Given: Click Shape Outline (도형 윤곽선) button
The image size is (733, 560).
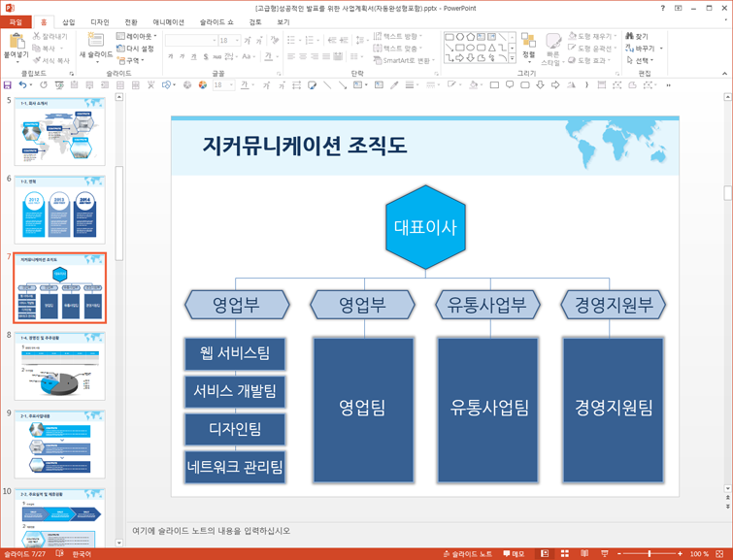Looking at the screenshot, I should tap(593, 49).
